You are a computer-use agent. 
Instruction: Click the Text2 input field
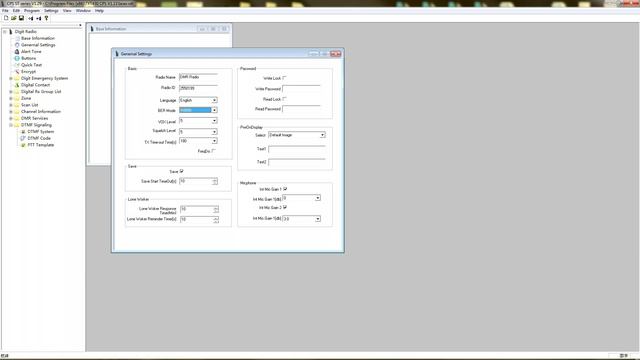click(297, 162)
